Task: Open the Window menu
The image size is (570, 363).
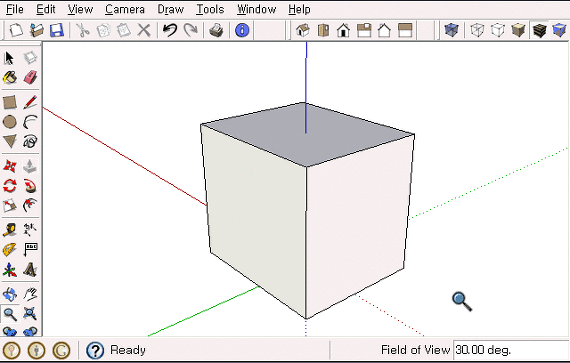Action: [x=256, y=9]
